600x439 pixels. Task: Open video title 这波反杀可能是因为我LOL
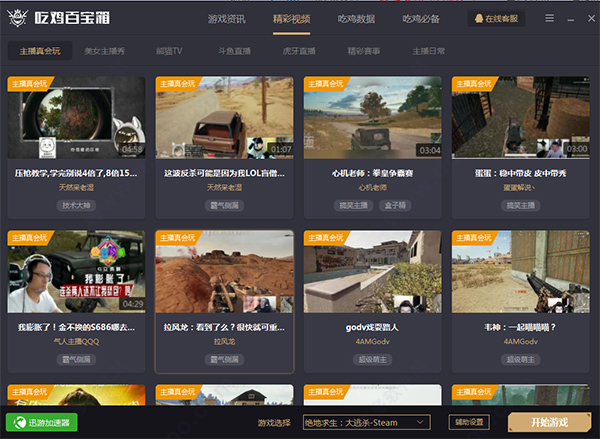coord(224,173)
